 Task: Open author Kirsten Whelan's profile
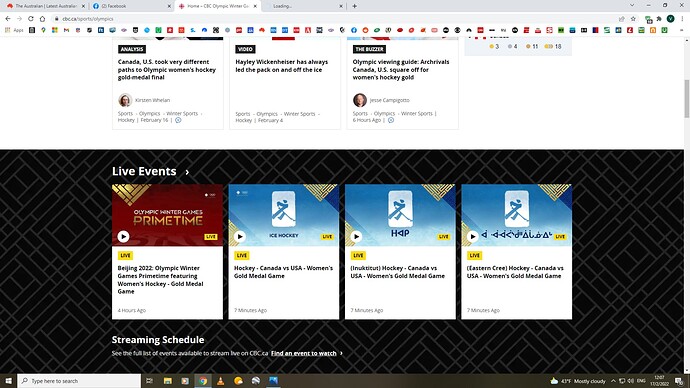coord(152,100)
